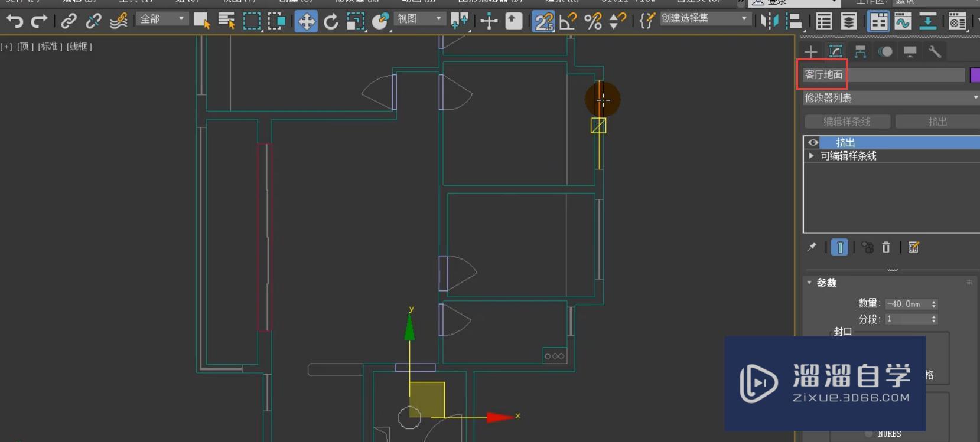Image resolution: width=980 pixels, height=442 pixels.
Task: Activate the Select and Move tool
Action: coord(306,22)
